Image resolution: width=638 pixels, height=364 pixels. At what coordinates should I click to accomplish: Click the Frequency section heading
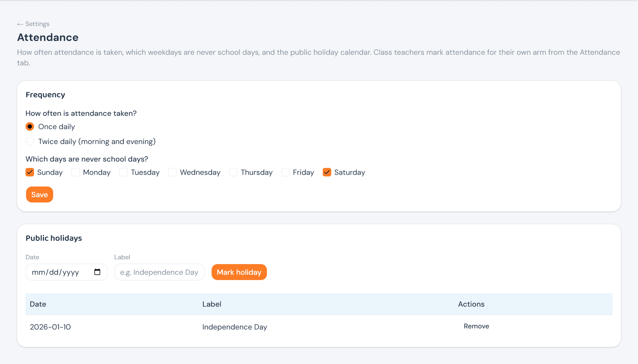[45, 95]
